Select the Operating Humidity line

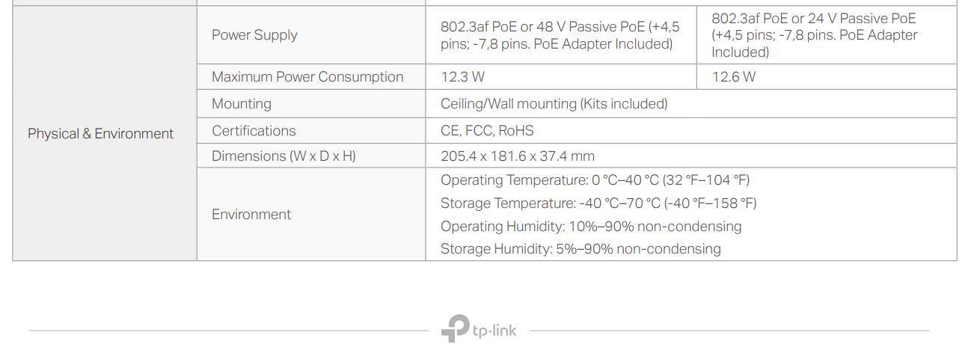tap(591, 227)
